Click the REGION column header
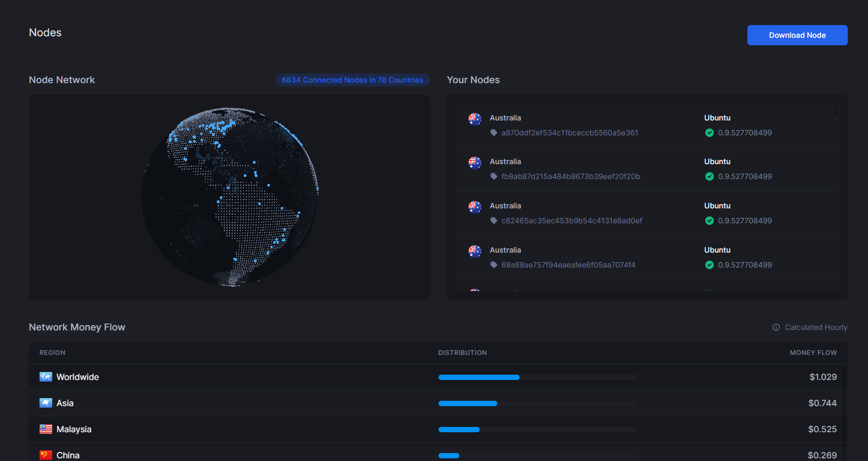Image resolution: width=868 pixels, height=461 pixels. pyautogui.click(x=52, y=353)
